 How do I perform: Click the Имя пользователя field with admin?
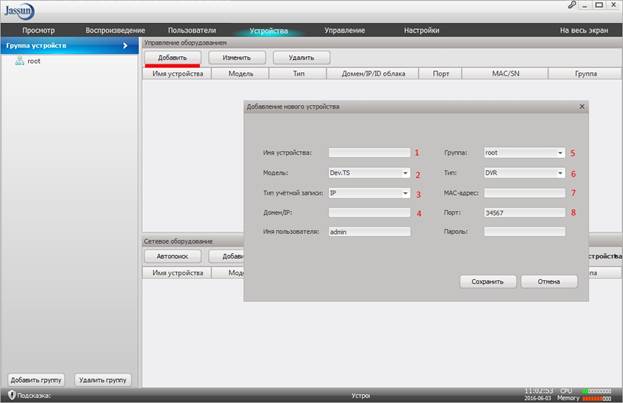369,232
